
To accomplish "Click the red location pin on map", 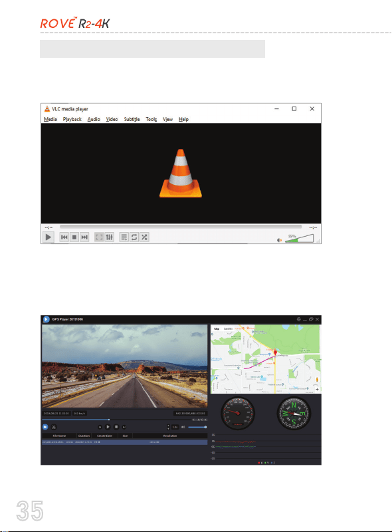I will pyautogui.click(x=275, y=353).
